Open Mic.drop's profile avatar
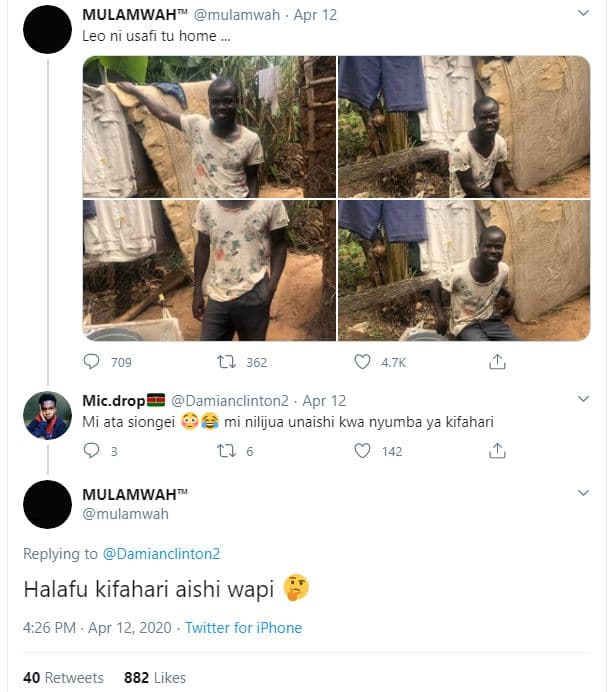The width and height of the screenshot is (613, 692). pos(47,415)
